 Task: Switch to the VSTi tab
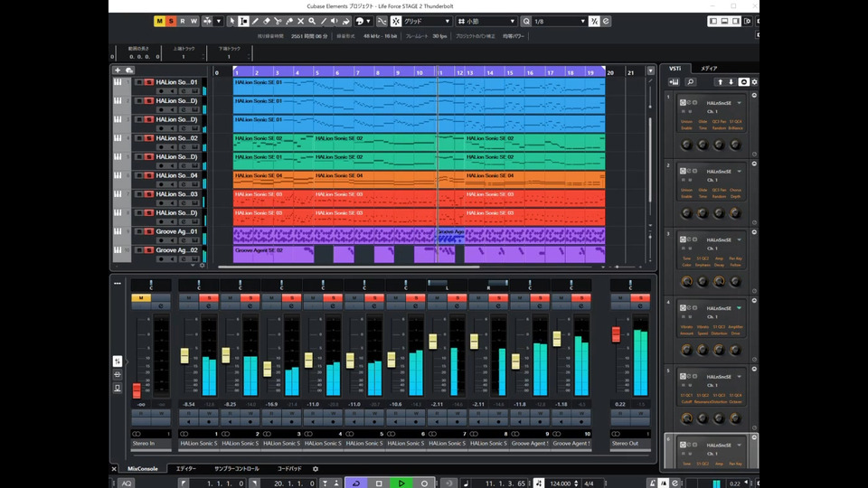point(675,68)
